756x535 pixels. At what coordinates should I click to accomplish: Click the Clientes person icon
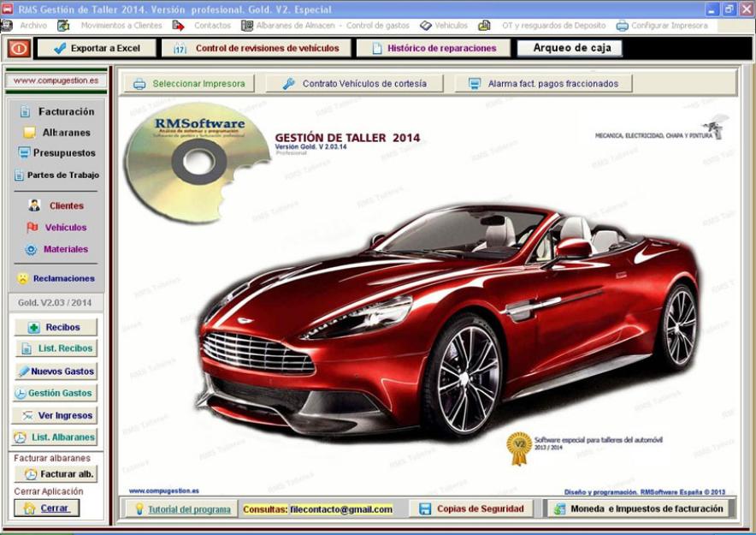tap(34, 205)
